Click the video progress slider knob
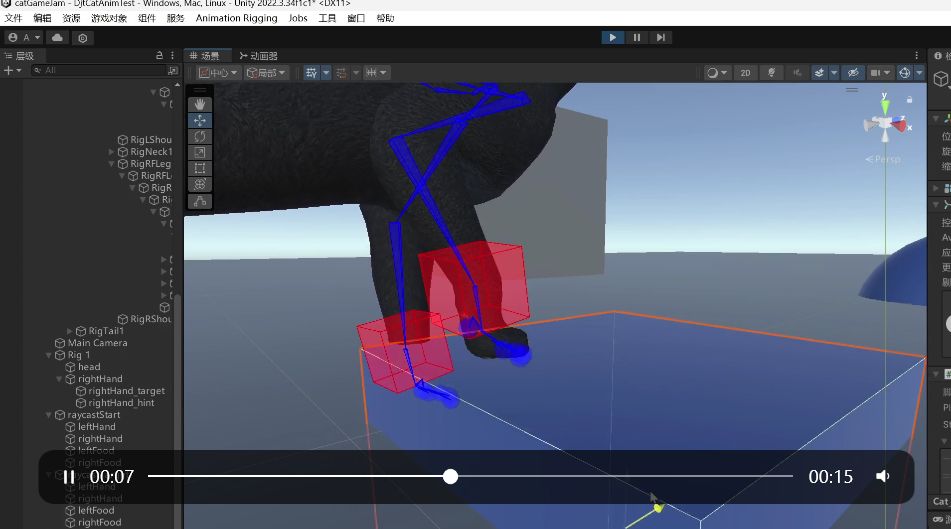Screen dimensions: 951x529 pyautogui.click(x=450, y=477)
